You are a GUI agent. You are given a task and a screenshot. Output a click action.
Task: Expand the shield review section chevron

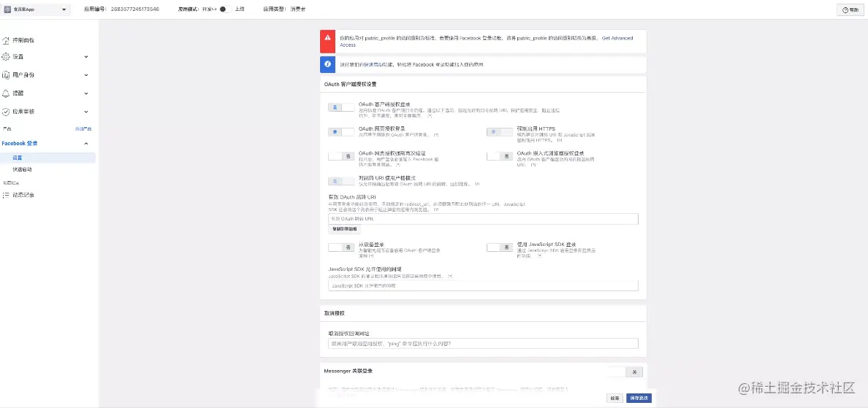[85, 111]
